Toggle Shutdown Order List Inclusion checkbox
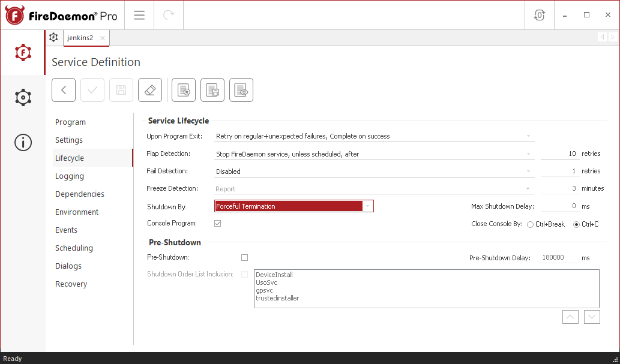The image size is (620, 364). (244, 274)
